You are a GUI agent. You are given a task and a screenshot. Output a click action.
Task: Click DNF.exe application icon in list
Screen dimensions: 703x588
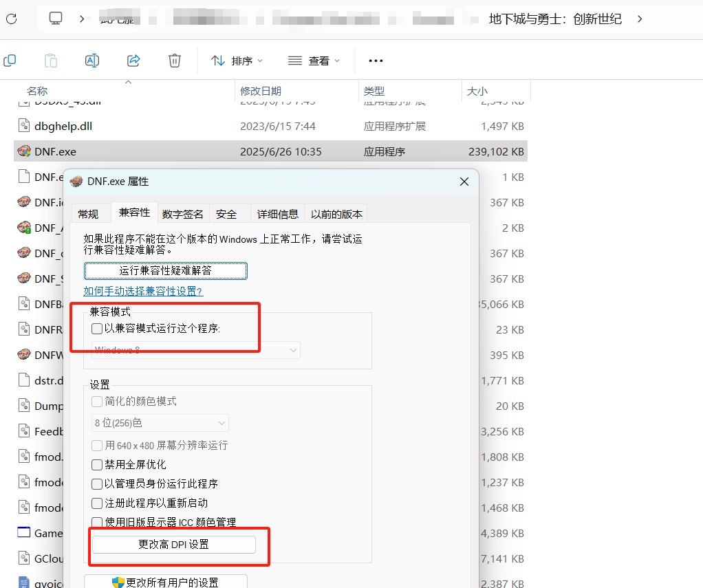point(24,151)
